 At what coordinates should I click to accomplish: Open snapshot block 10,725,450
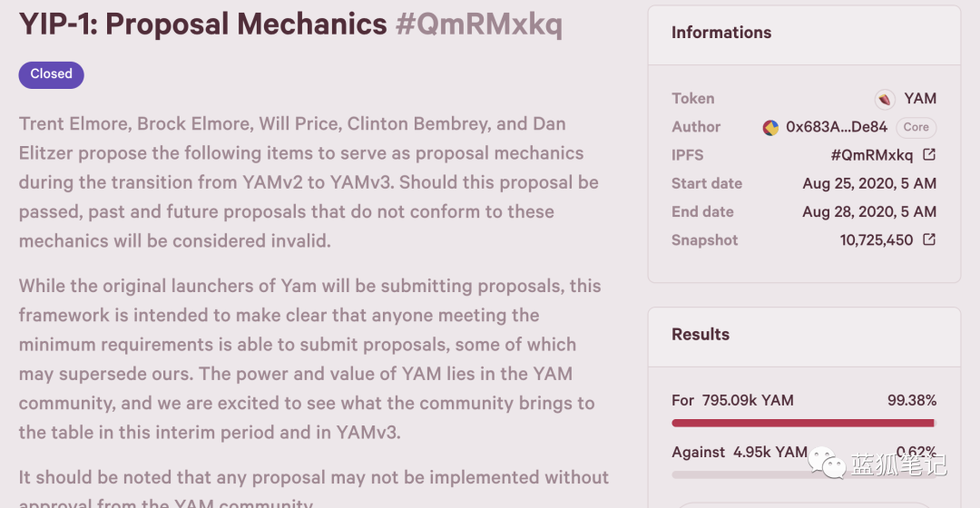(x=877, y=240)
